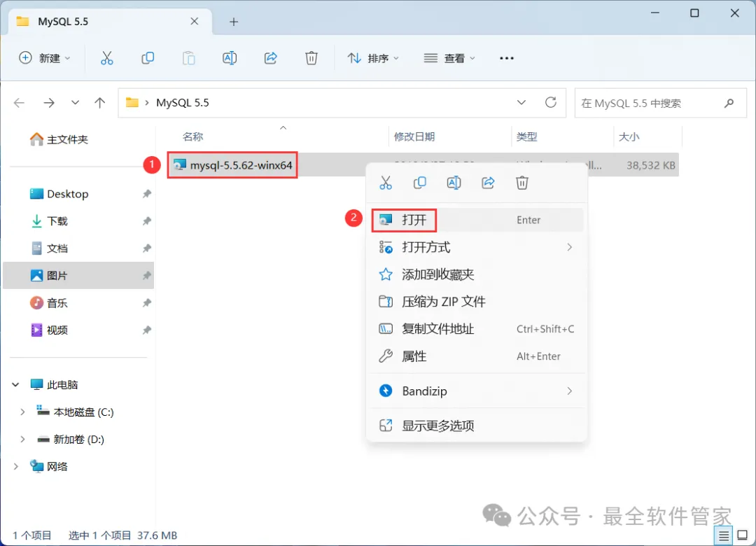Click the Delete trash icon in the context menu
756x546 pixels.
tap(522, 183)
